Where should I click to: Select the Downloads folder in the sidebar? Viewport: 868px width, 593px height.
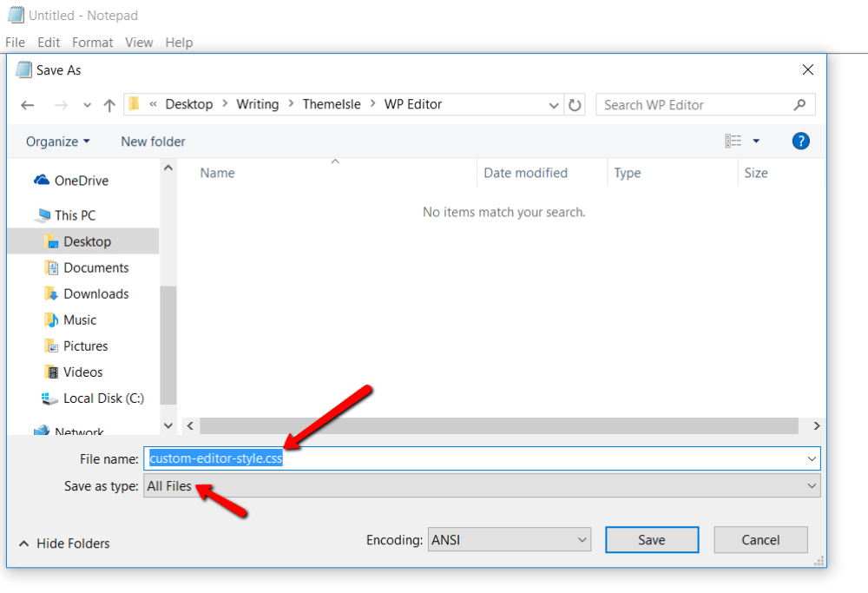pyautogui.click(x=97, y=293)
